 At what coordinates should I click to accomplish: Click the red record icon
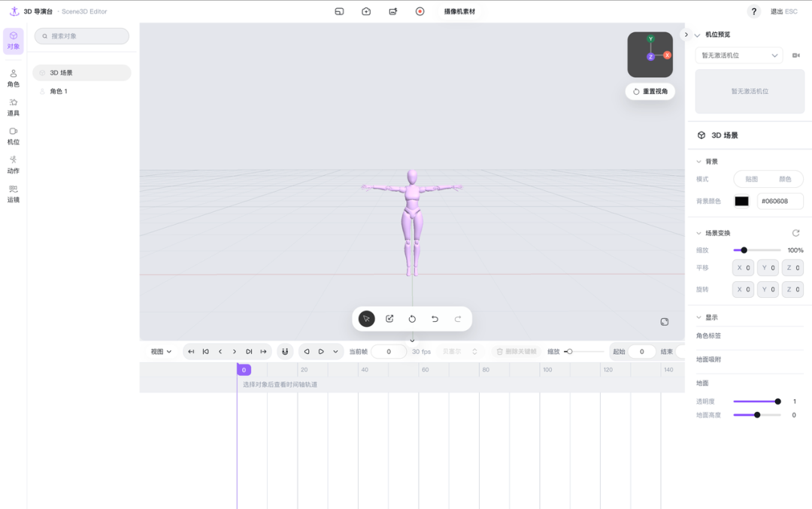pos(420,11)
